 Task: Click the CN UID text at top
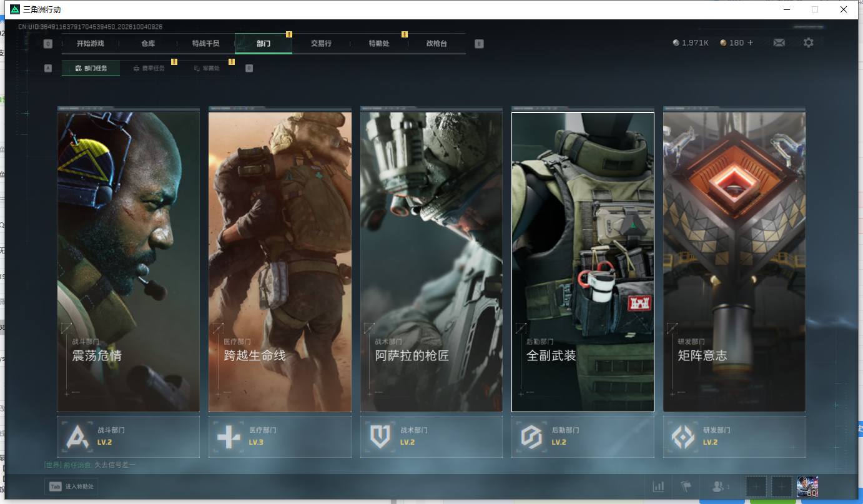click(91, 27)
